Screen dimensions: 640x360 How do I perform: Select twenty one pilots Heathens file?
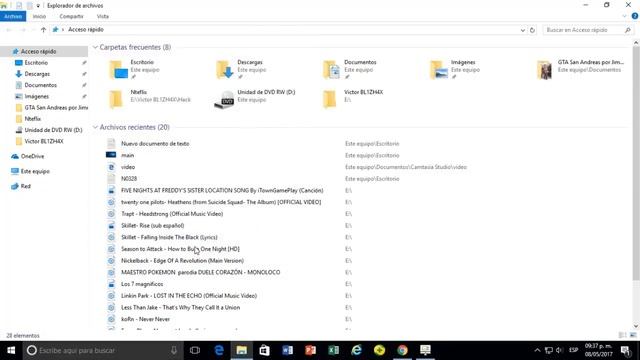click(x=221, y=202)
